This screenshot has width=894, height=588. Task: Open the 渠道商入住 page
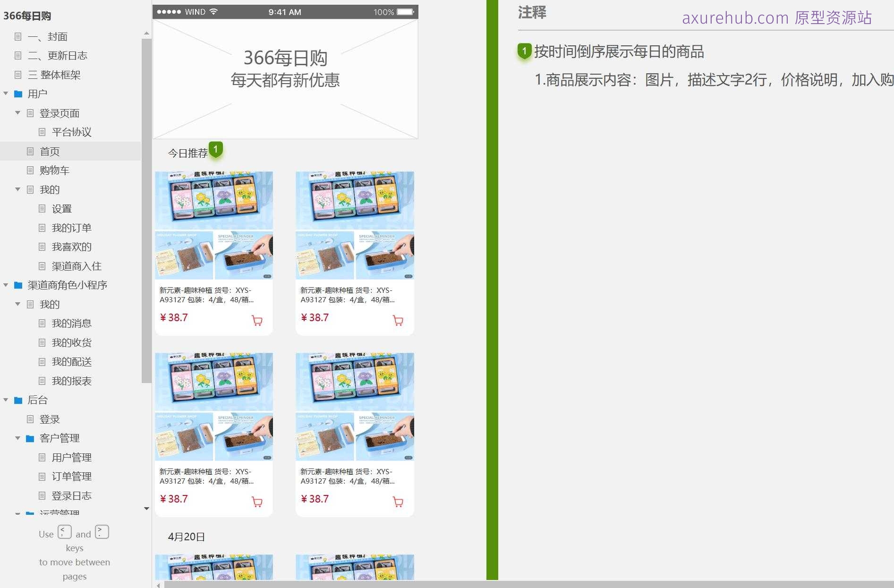[x=77, y=266]
